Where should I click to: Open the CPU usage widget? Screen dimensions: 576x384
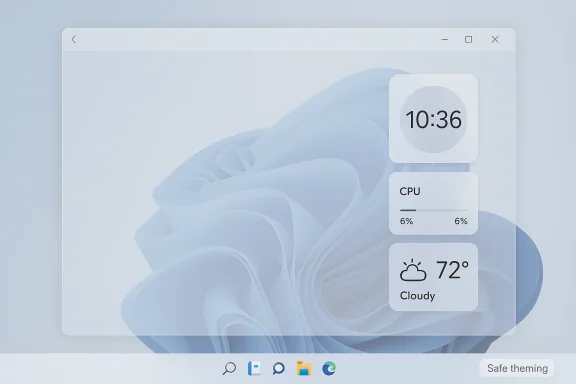tap(433, 203)
